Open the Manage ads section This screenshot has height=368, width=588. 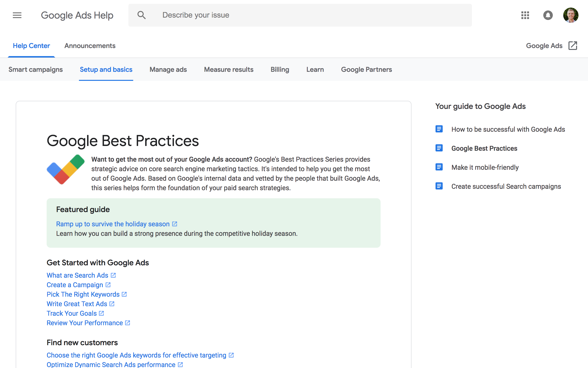pyautogui.click(x=168, y=69)
